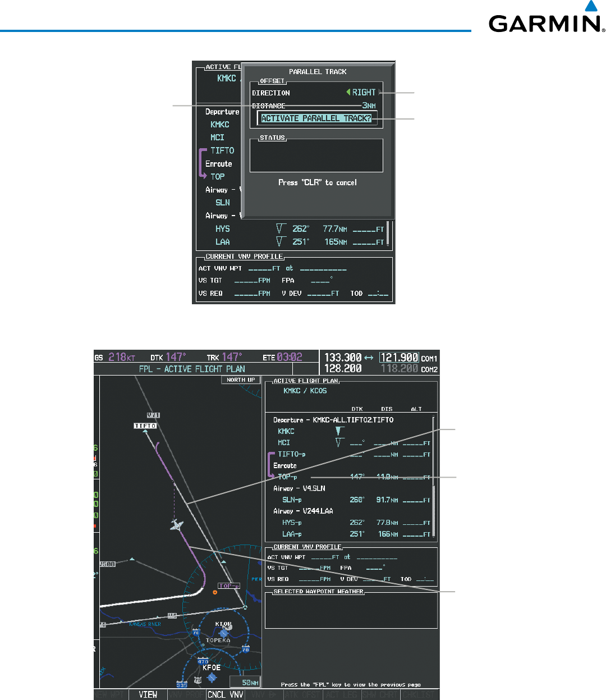Click the TIFTO map label box

pyautogui.click(x=145, y=426)
